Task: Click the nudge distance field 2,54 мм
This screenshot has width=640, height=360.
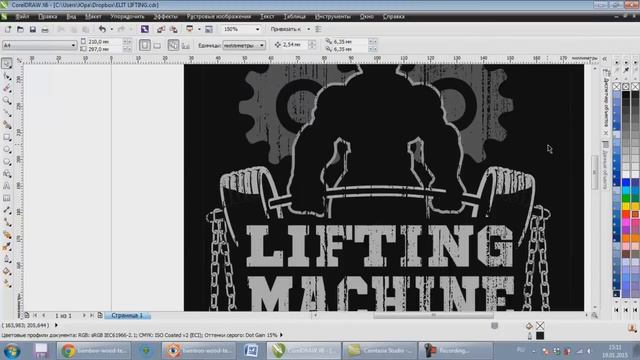Action: click(294, 45)
